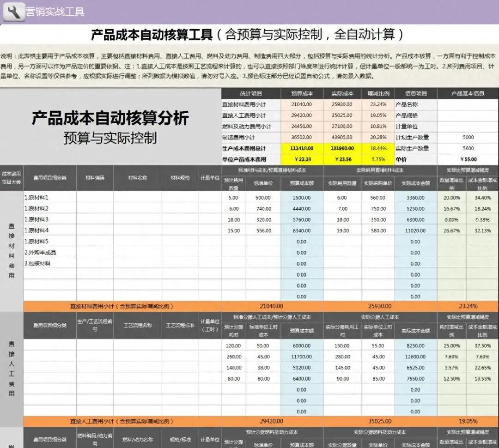The image size is (499, 448).
Task: Click the 22.65% labor cost change cell
Action: (x=482, y=368)
